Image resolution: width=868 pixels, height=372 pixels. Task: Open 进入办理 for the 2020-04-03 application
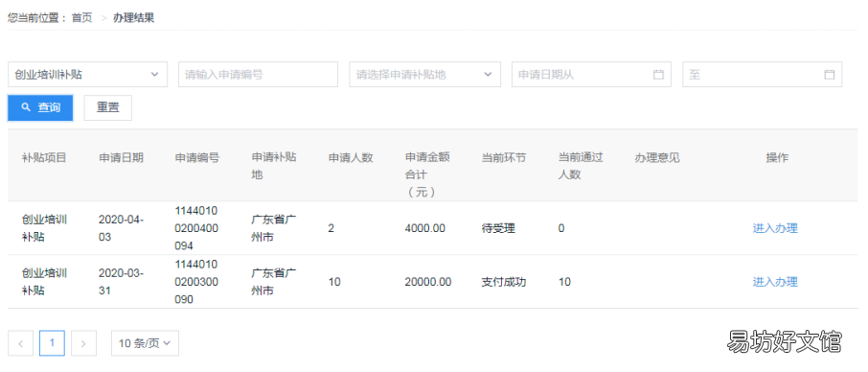(775, 228)
